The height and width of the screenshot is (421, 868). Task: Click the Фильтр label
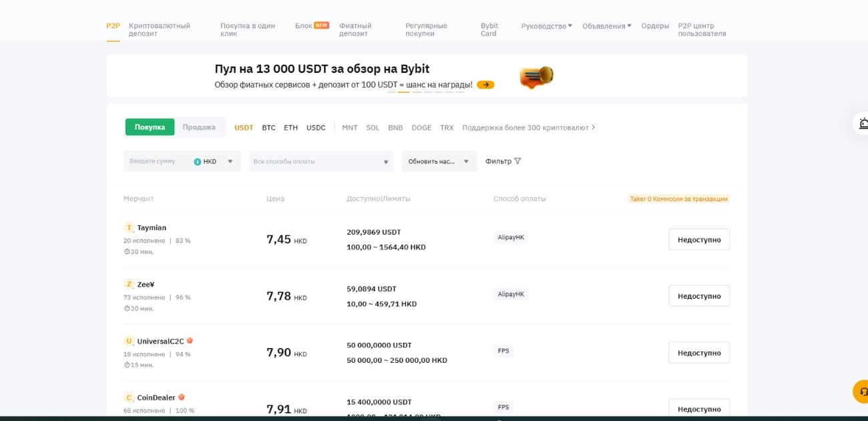coord(498,161)
